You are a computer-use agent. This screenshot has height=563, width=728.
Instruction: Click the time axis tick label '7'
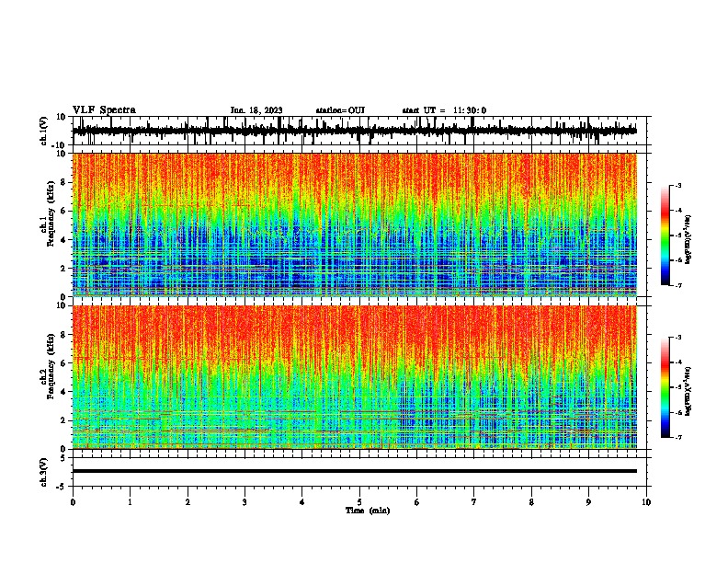point(474,502)
